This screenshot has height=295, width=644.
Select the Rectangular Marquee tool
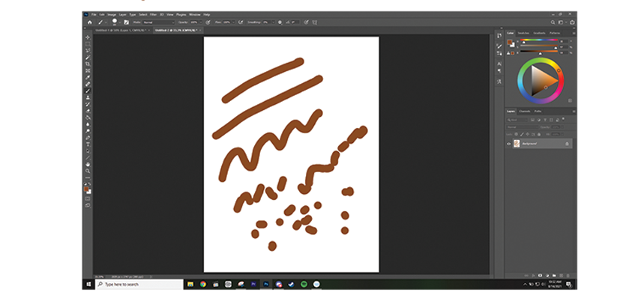coord(88,44)
